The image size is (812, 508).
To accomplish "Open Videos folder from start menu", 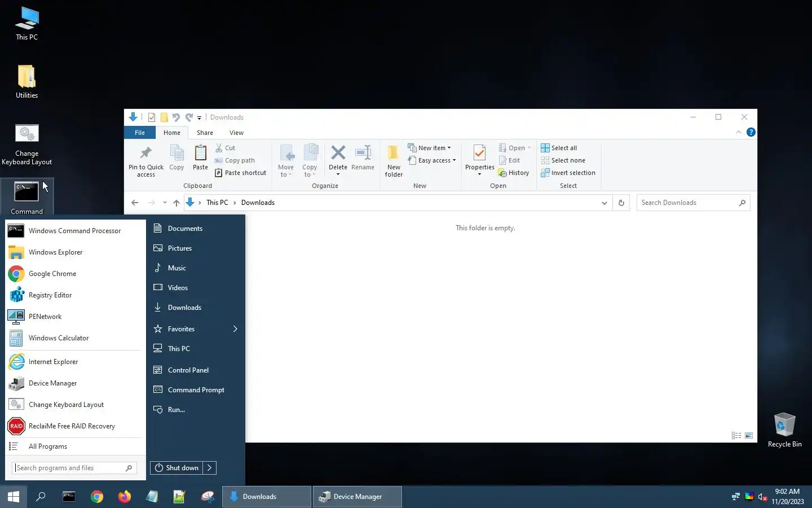I will pyautogui.click(x=196, y=287).
